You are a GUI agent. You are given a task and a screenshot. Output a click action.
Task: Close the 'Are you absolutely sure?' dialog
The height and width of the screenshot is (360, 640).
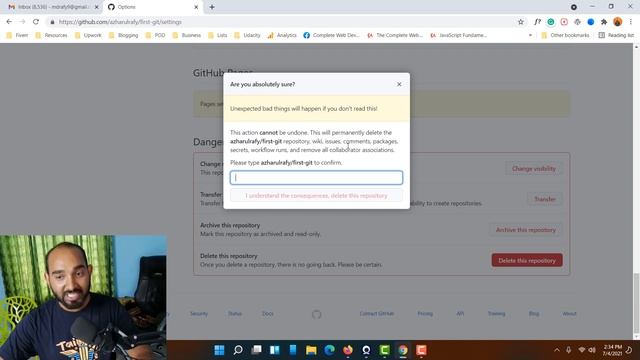pyautogui.click(x=399, y=84)
